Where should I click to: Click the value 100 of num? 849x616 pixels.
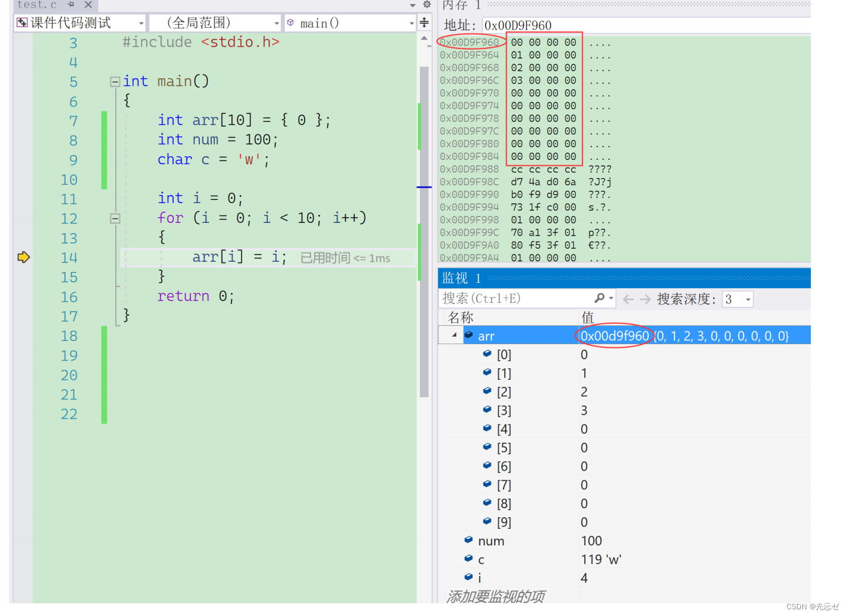591,541
